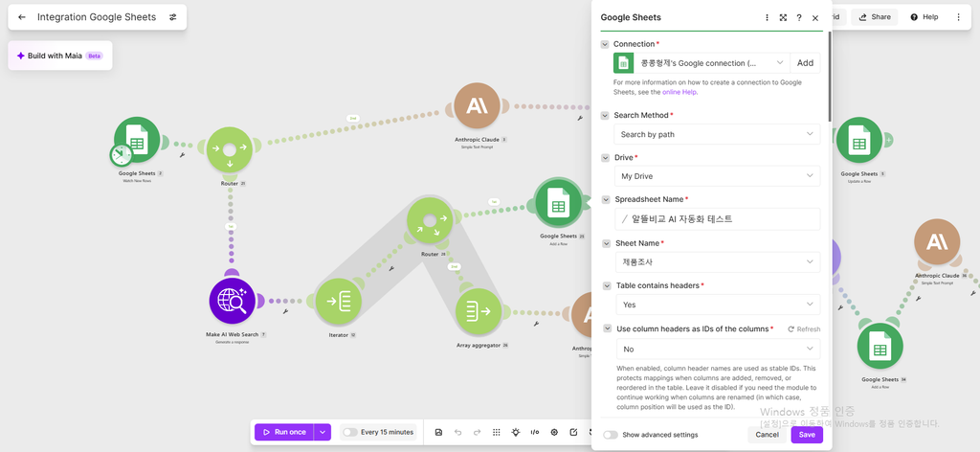
Task: Click the Share button in top bar
Action: point(875,17)
